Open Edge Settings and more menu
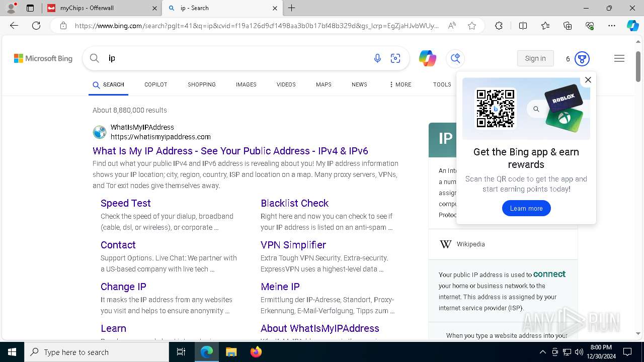This screenshot has width=644, height=362. 612,26
